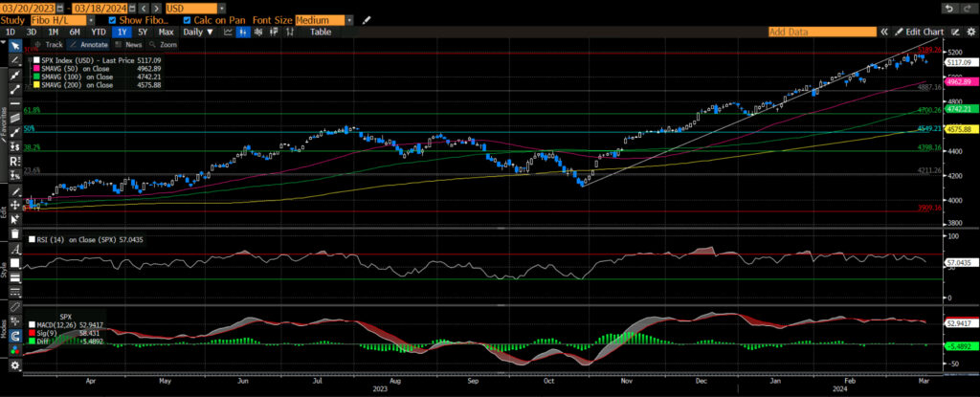The height and width of the screenshot is (397, 980).
Task: Select the horizontal line drawing tool
Action: [14, 102]
